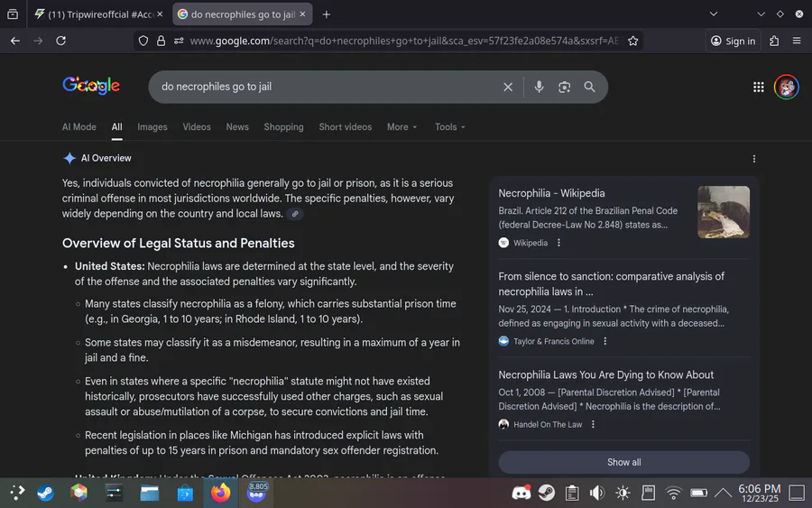This screenshot has width=812, height=508.
Task: Open site permissions icon in address bar
Action: coord(179,41)
